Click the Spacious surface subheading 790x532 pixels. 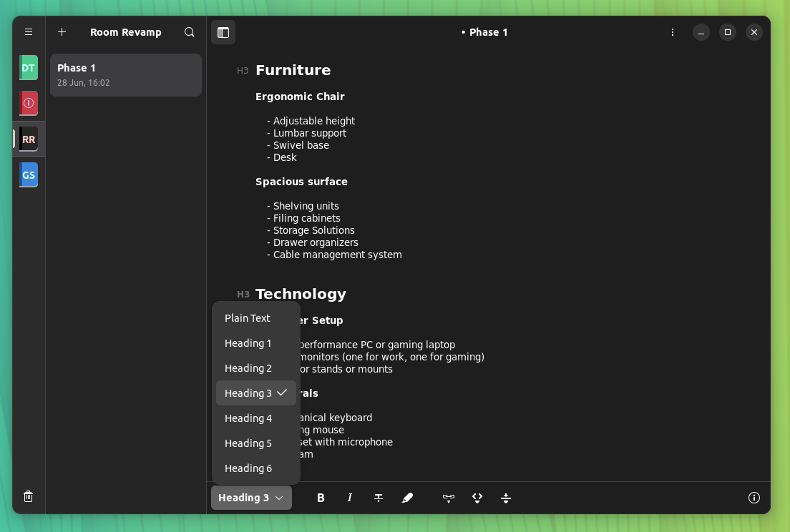click(x=301, y=182)
